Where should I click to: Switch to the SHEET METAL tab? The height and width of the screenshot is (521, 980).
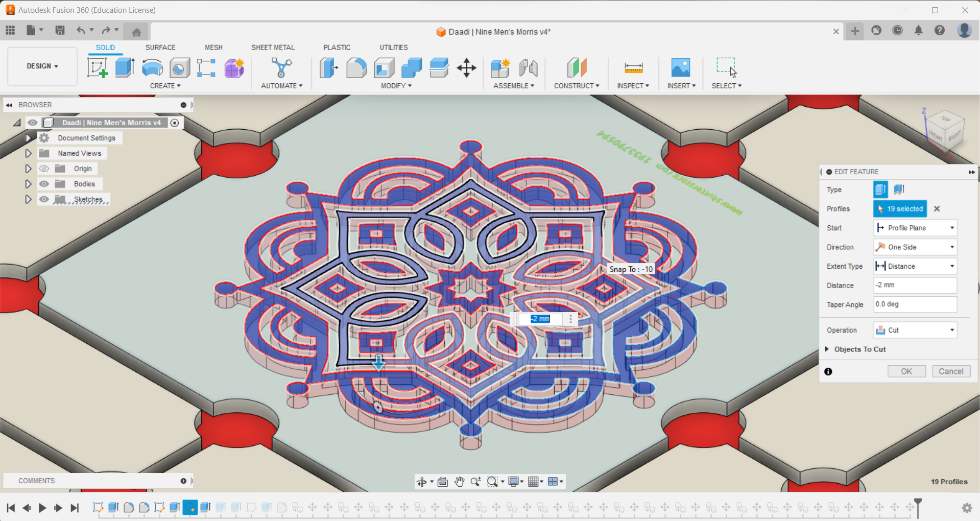(273, 47)
